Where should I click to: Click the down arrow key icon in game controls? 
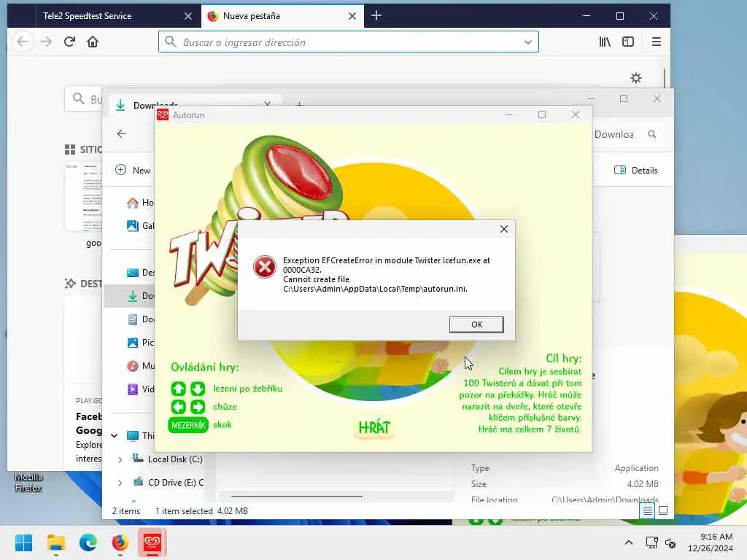tap(198, 389)
